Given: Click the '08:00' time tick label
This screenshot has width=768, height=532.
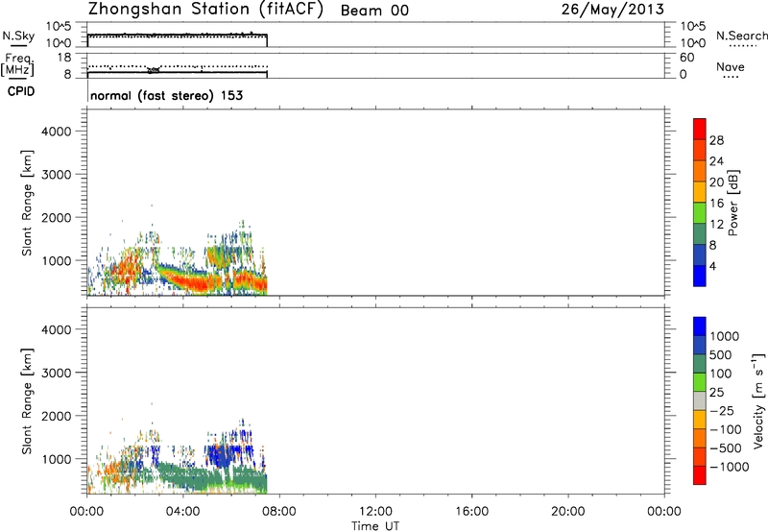Looking at the screenshot, I should coord(279,512).
